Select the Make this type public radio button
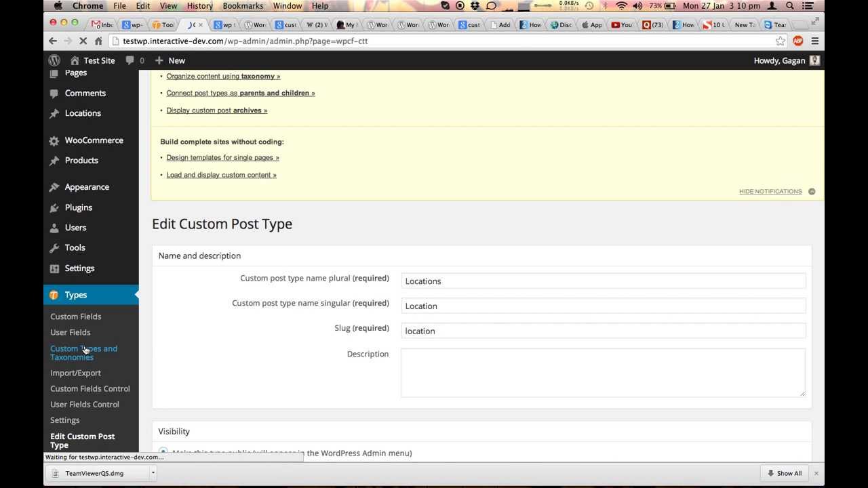 pos(163,452)
